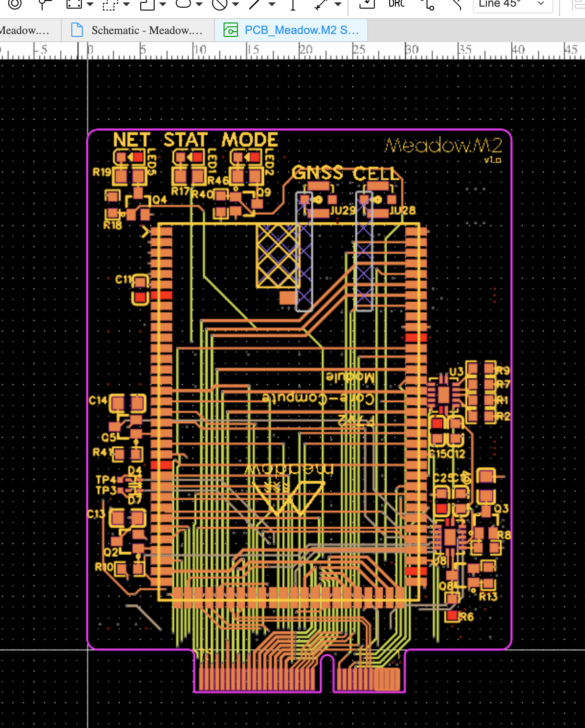Viewport: 585px width, 728px height.
Task: Click the PCB document icon in active tab
Action: click(231, 30)
